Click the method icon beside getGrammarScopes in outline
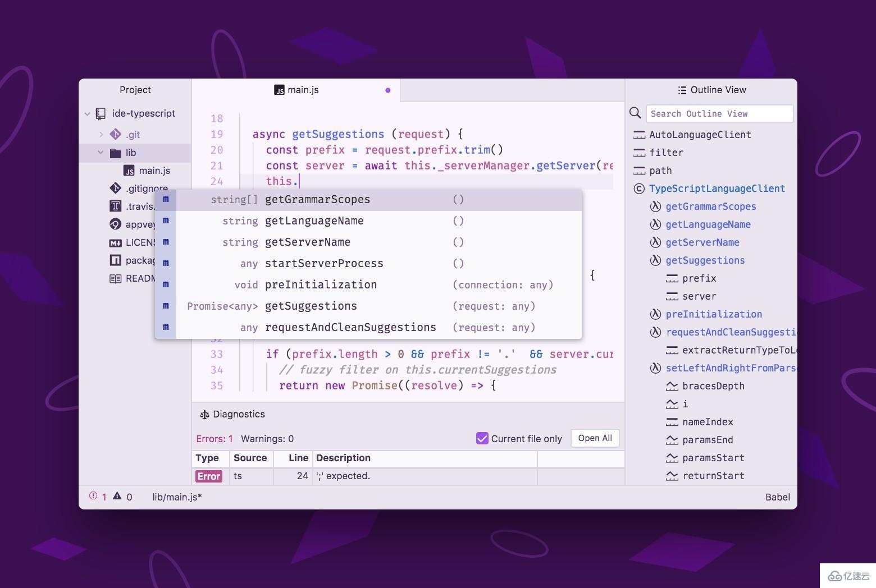This screenshot has width=876, height=588. coord(655,206)
